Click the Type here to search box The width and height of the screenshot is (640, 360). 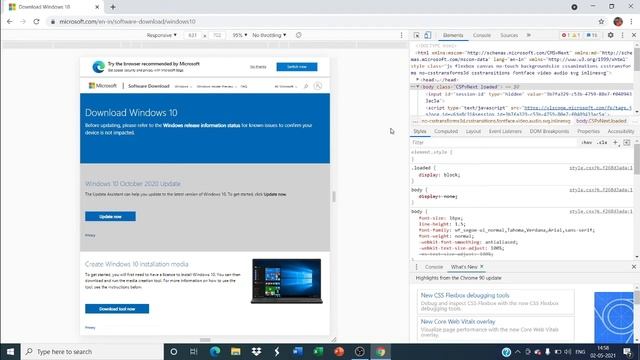point(92,351)
